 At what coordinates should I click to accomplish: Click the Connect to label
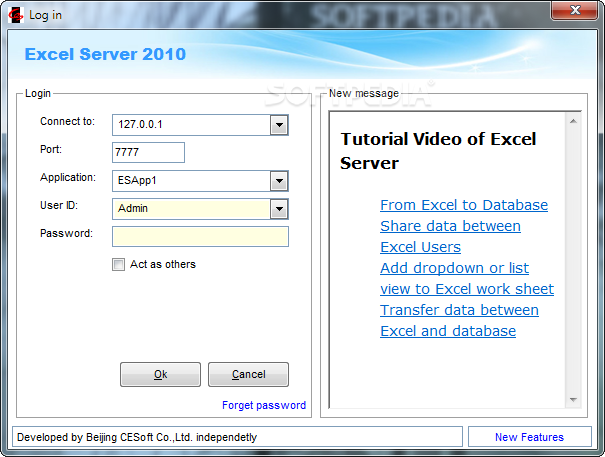point(68,121)
